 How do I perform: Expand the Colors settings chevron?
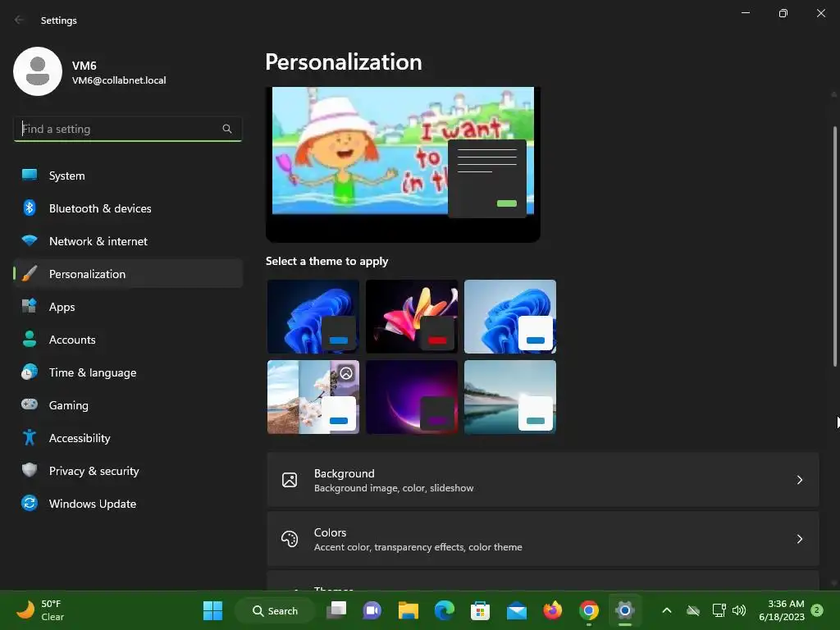tap(799, 539)
